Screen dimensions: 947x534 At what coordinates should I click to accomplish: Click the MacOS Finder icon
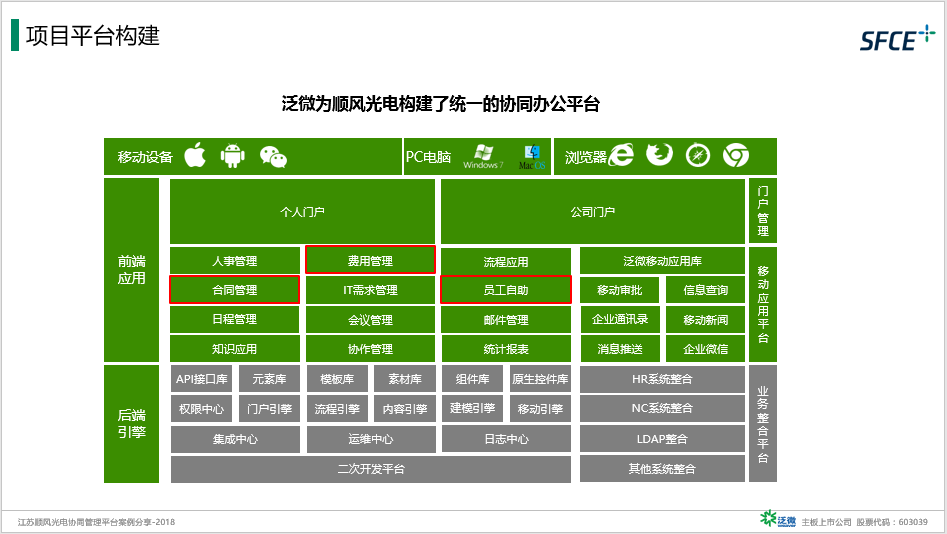(532, 156)
